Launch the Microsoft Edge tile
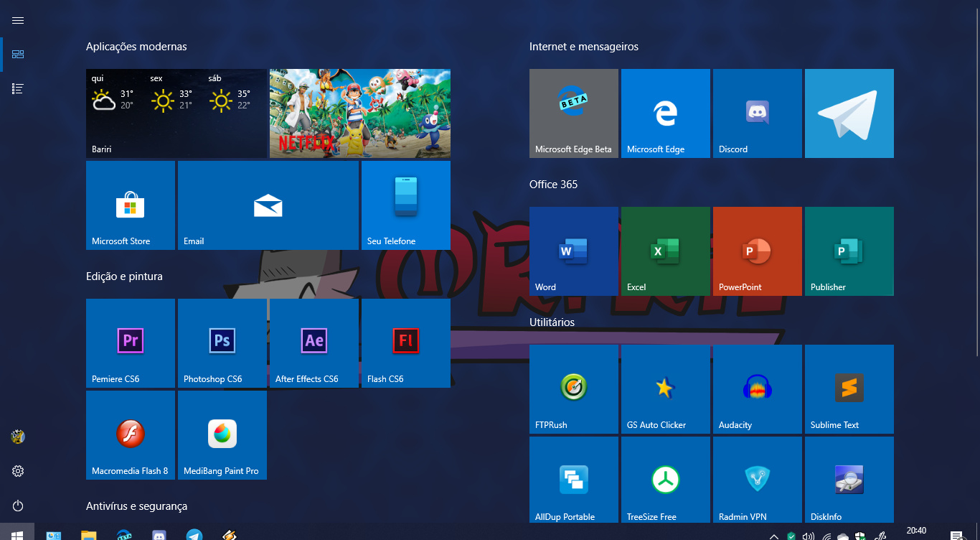The image size is (980, 540). [666, 113]
